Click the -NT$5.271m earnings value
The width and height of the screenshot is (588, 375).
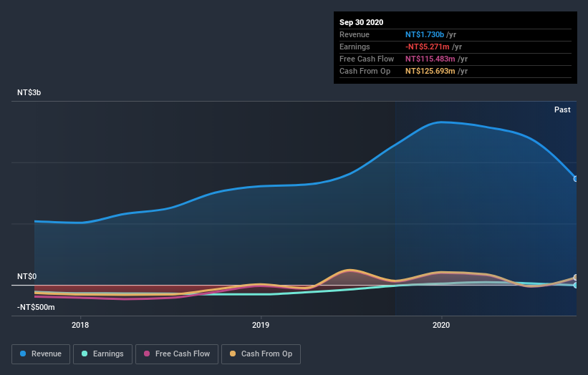(427, 47)
